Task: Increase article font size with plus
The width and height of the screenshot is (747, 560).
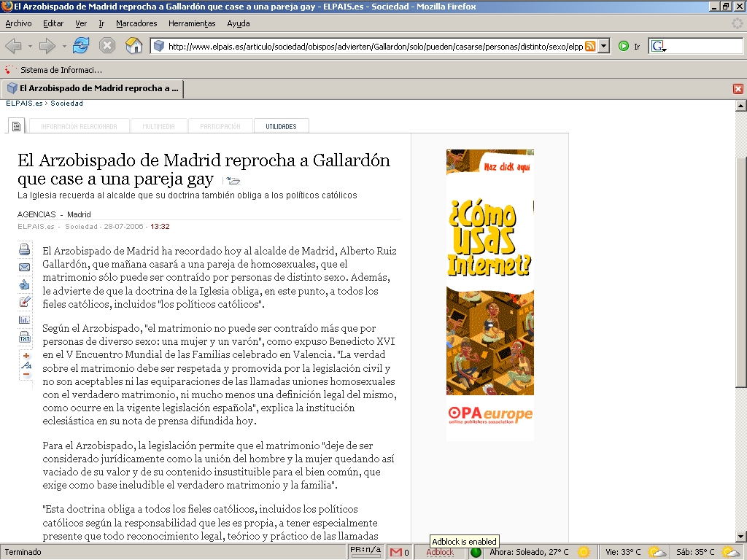Action: [26, 355]
